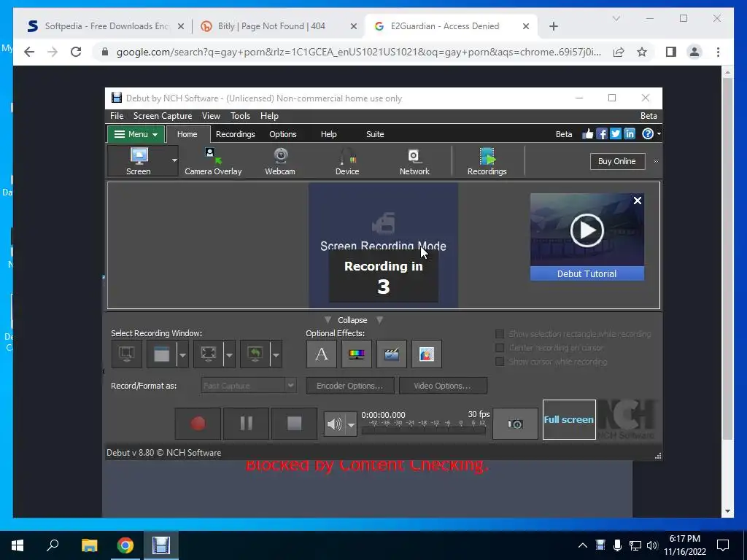This screenshot has height=560, width=747.
Task: Open the LinkedIn share icon
Action: point(630,134)
